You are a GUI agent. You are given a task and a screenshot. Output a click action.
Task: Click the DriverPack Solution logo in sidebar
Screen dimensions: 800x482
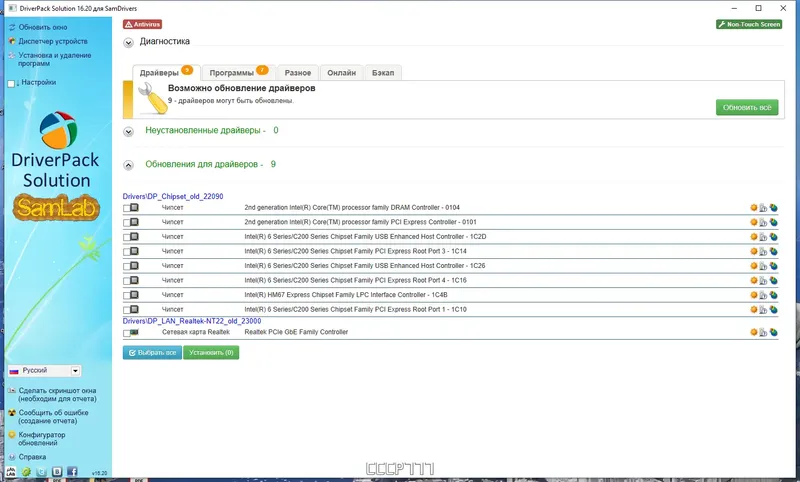point(56,150)
